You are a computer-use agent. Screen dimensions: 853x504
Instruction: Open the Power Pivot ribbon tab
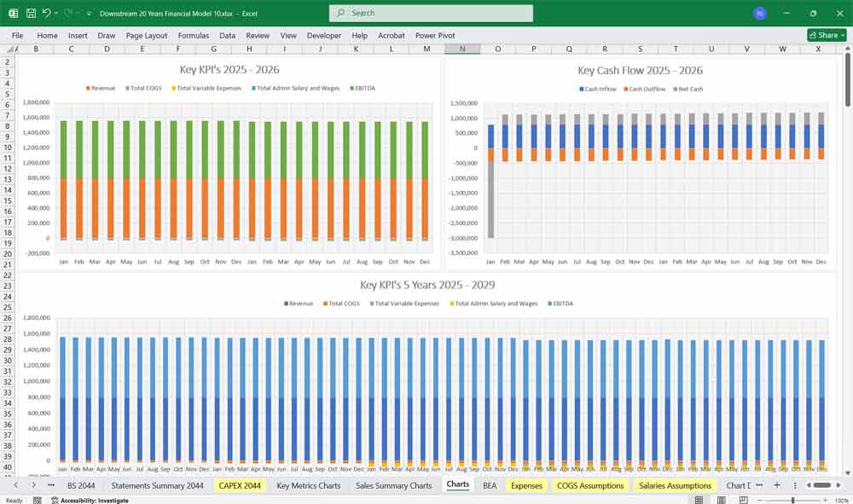point(435,36)
